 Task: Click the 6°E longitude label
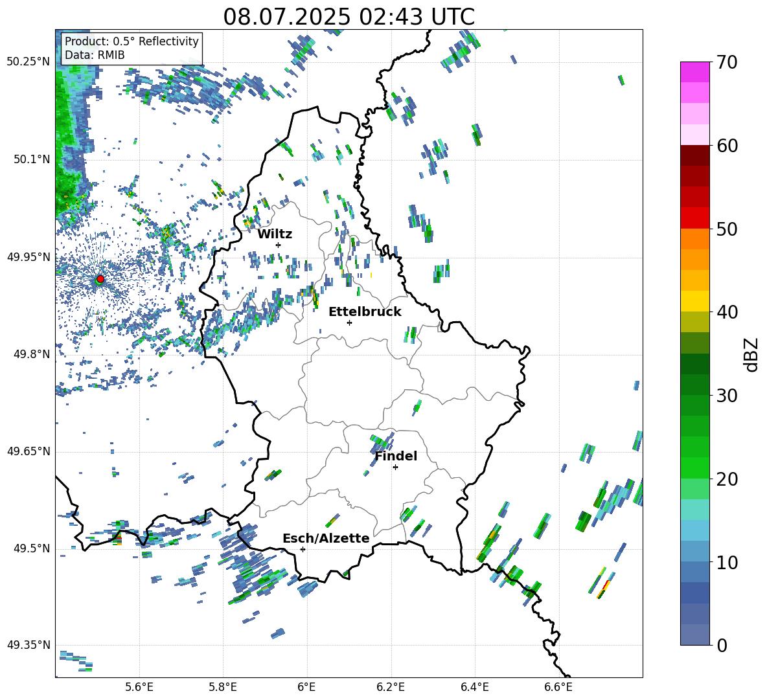coord(306,687)
